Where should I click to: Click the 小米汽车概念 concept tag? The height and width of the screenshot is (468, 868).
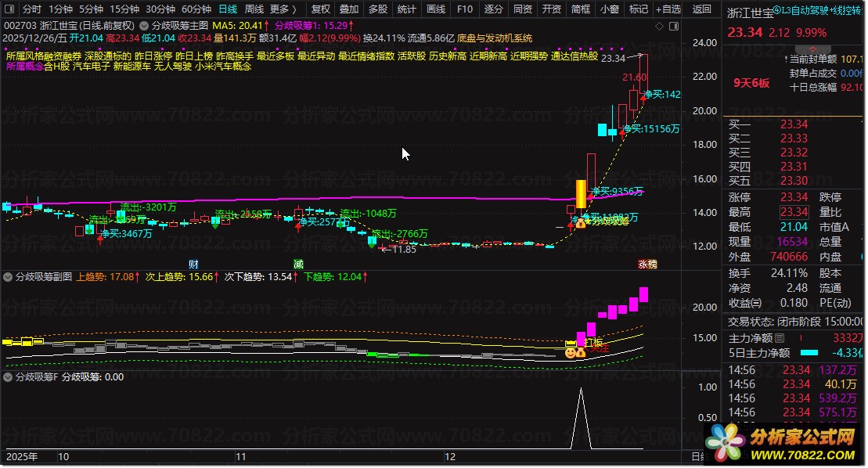pyautogui.click(x=222, y=66)
